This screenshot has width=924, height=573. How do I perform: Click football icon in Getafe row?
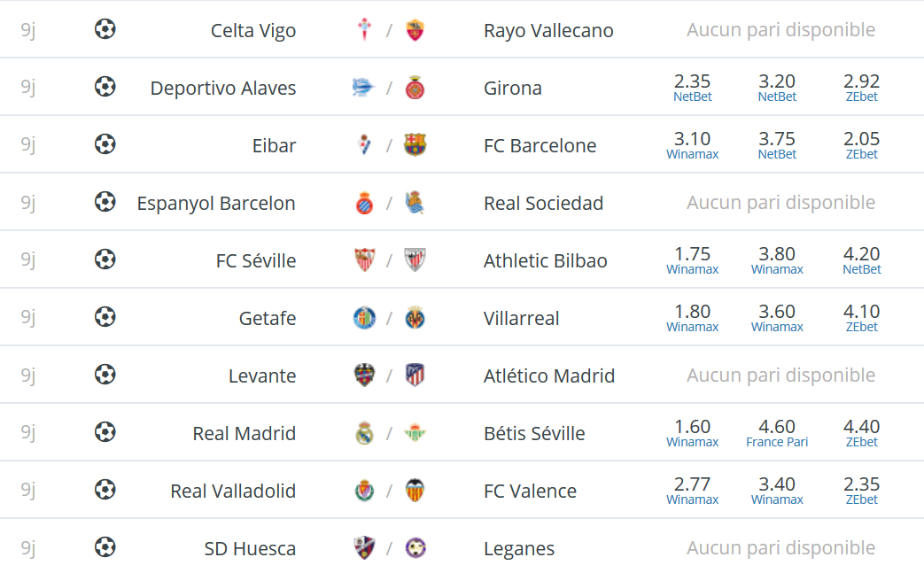point(105,317)
